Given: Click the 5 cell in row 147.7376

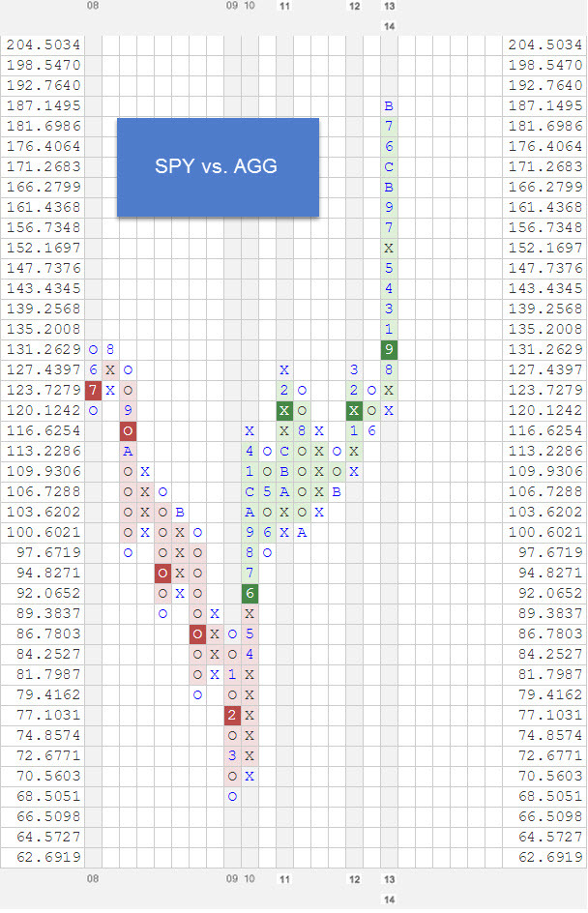Looking at the screenshot, I should click(x=389, y=269).
